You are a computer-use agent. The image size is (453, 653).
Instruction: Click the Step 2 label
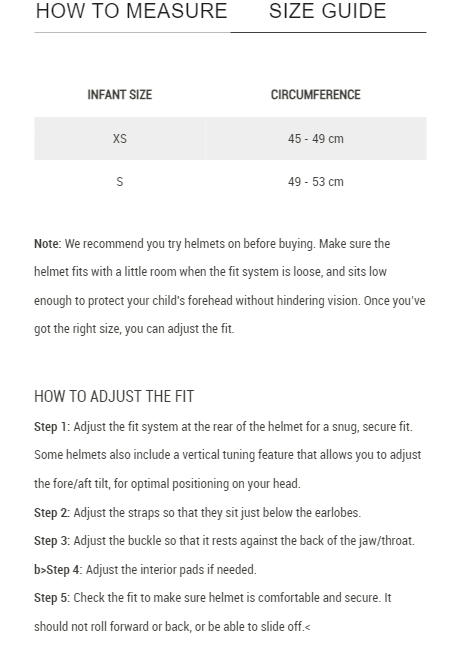coord(52,513)
